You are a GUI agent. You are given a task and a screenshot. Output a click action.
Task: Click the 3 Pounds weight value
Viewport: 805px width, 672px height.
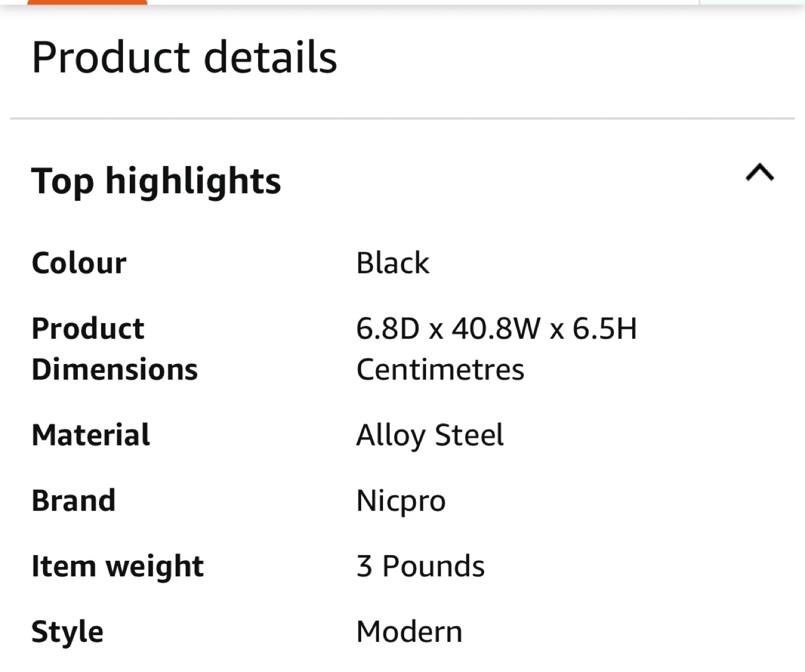pyautogui.click(x=420, y=566)
